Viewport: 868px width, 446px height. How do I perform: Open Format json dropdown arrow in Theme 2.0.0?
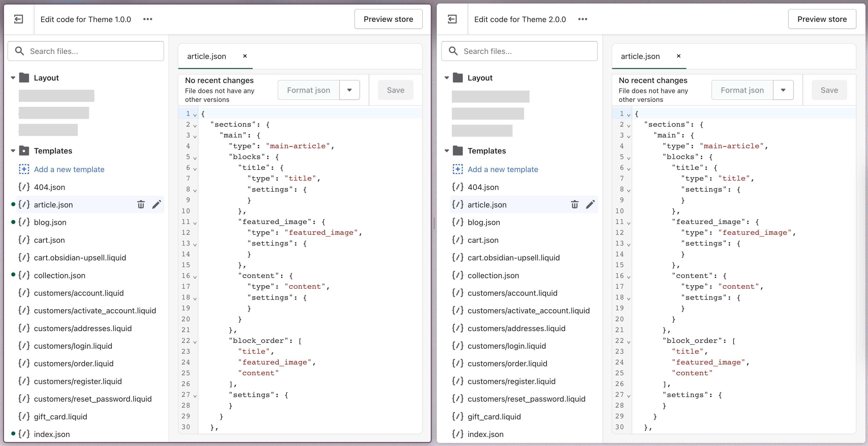pos(783,90)
